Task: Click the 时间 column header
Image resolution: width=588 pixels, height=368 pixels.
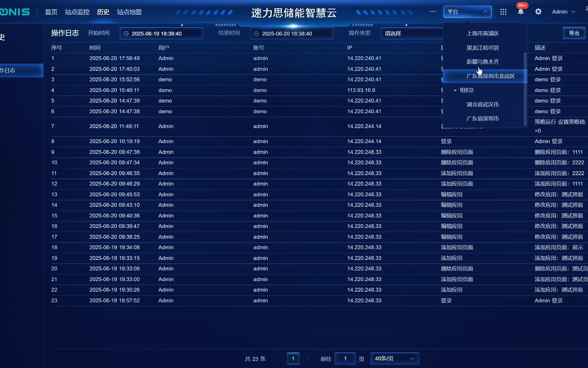Action: tap(95, 48)
